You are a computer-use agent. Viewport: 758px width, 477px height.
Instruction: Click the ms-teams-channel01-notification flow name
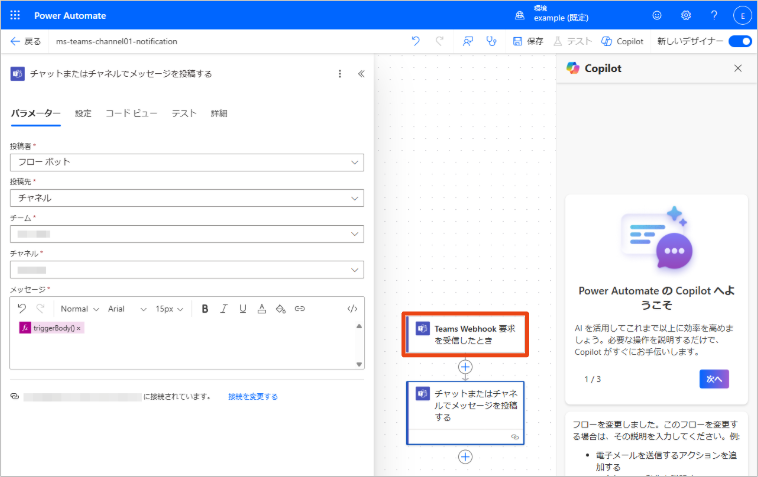coord(117,42)
